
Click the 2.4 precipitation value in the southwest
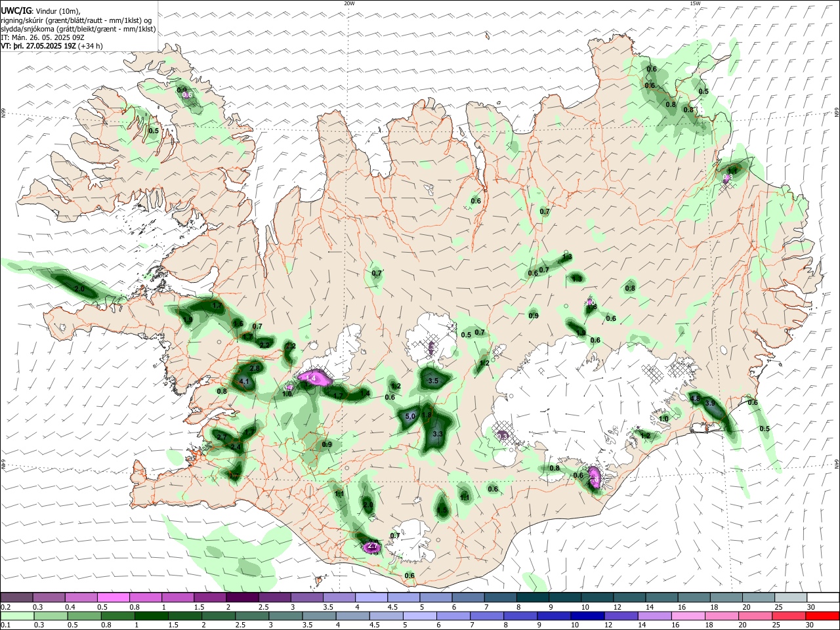click(x=236, y=446)
